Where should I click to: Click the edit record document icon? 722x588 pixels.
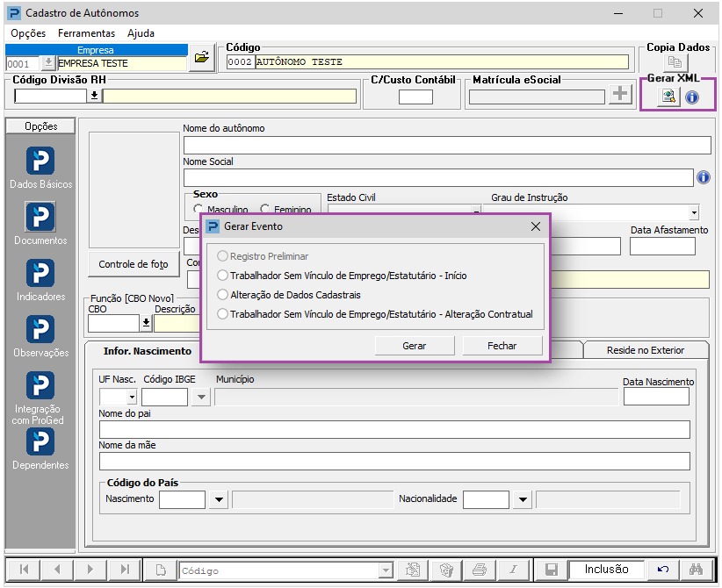(413, 570)
